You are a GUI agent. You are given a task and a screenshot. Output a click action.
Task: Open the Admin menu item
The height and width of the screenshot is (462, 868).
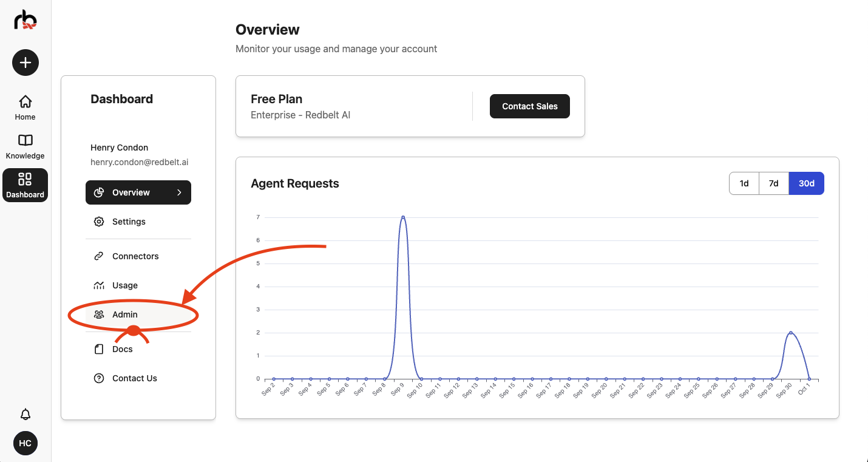[x=124, y=314]
